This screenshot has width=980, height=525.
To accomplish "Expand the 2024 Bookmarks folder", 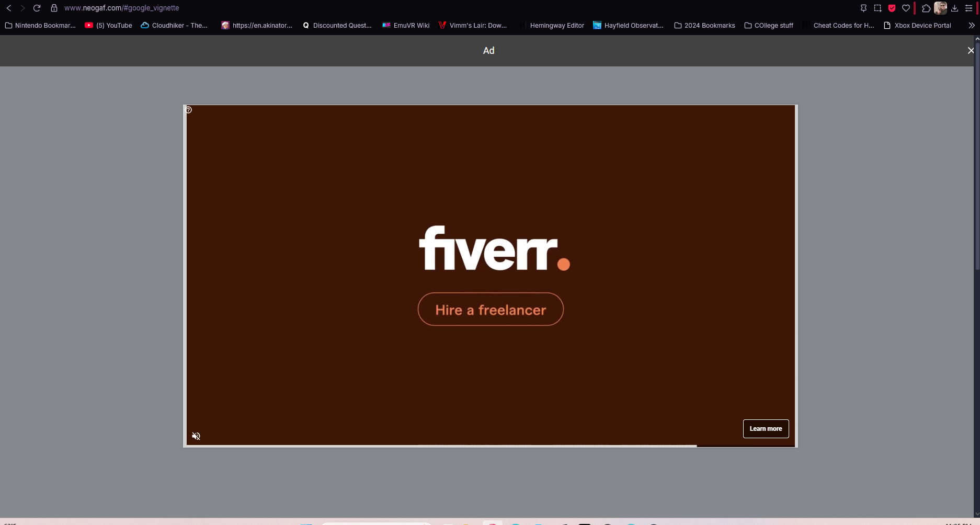I will pos(704,25).
